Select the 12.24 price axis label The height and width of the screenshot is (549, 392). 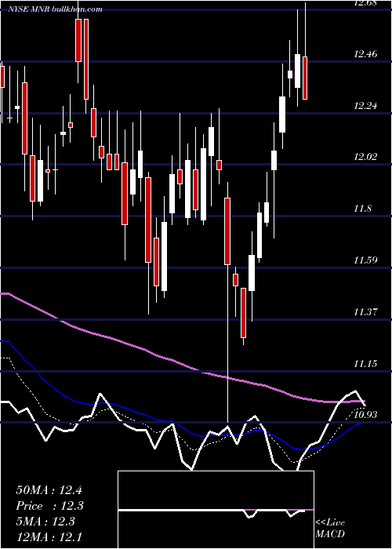pyautogui.click(x=365, y=106)
